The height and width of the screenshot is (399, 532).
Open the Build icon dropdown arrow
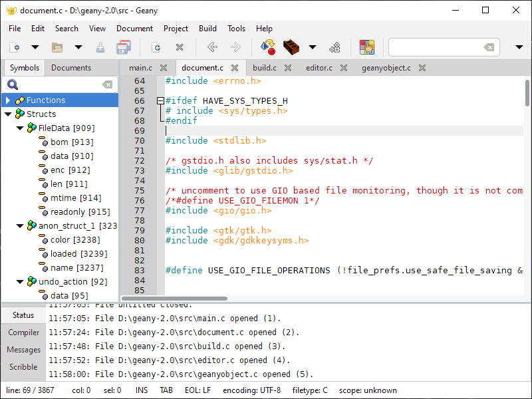coord(312,47)
